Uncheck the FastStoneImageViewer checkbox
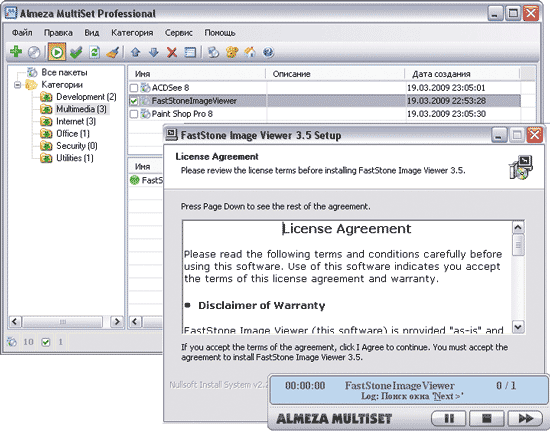 134,101
